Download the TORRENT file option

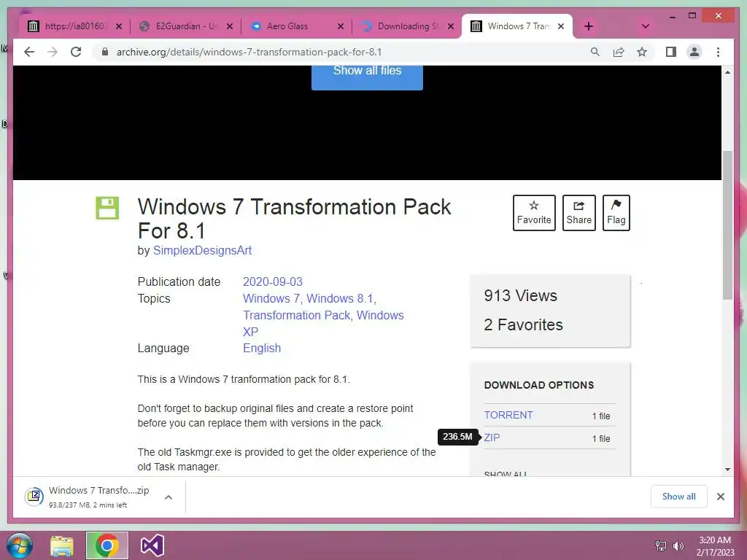[508, 415]
